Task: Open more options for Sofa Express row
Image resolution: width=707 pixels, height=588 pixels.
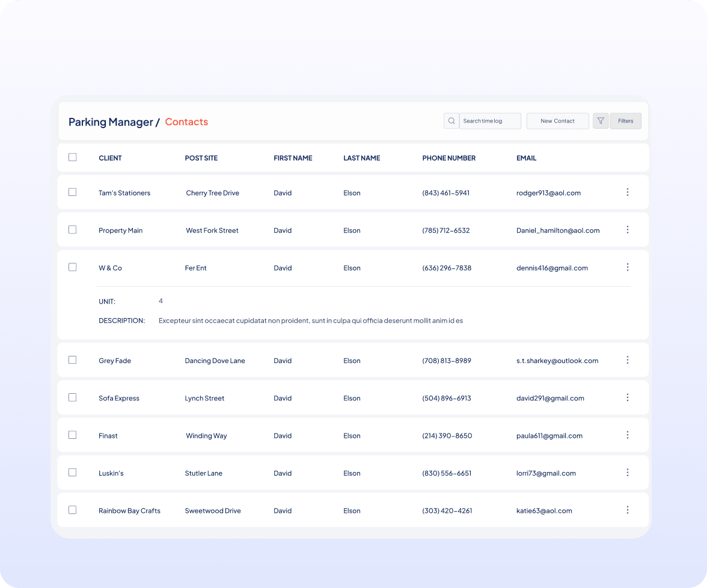Action: point(627,397)
